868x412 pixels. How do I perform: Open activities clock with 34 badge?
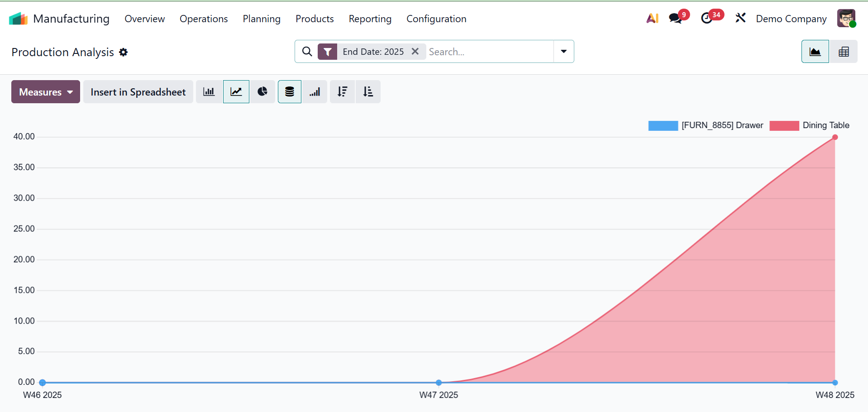(707, 19)
